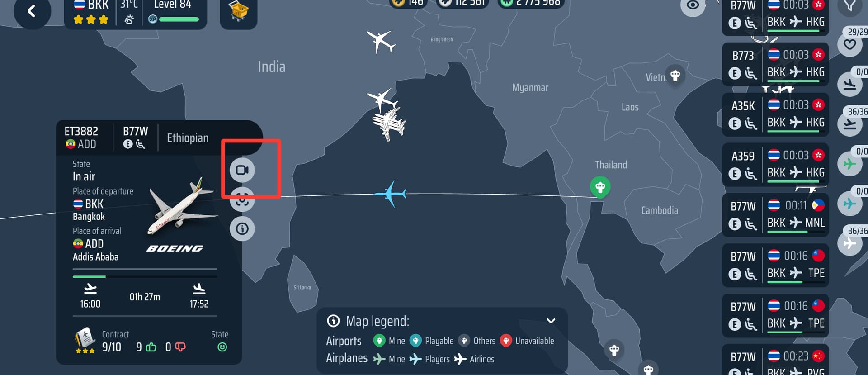Viewport: 868px width, 375px height.
Task: Toggle the green airplane filter 0/0
Action: [850, 163]
